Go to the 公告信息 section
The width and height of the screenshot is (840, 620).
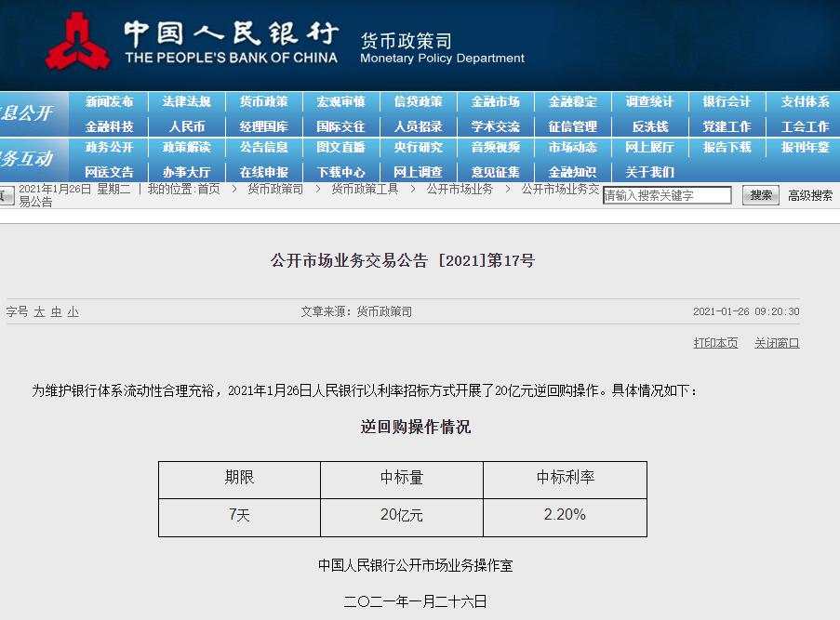click(x=263, y=147)
